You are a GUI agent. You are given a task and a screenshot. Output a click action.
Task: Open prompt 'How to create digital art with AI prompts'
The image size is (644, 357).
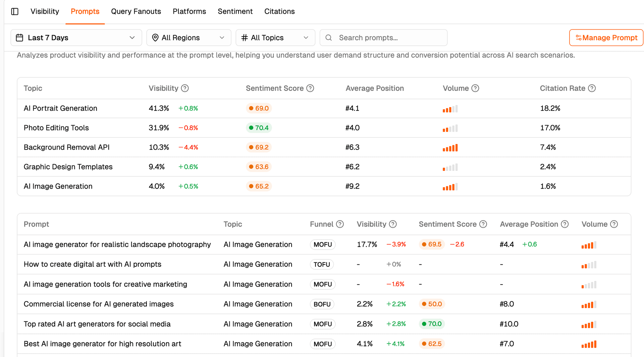(x=324, y=264)
